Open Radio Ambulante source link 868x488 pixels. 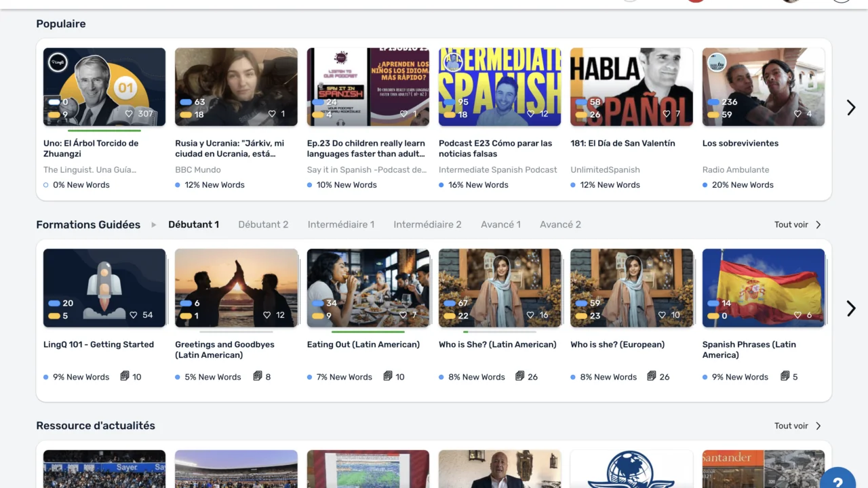736,170
